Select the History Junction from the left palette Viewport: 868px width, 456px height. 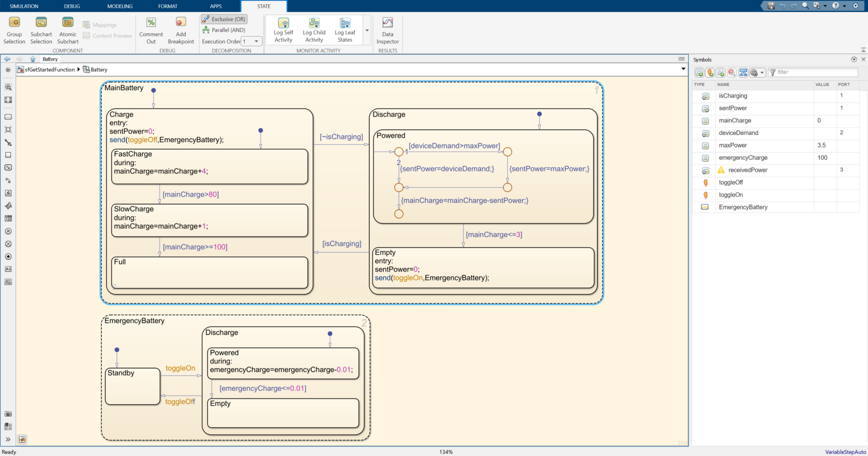coord(8,231)
